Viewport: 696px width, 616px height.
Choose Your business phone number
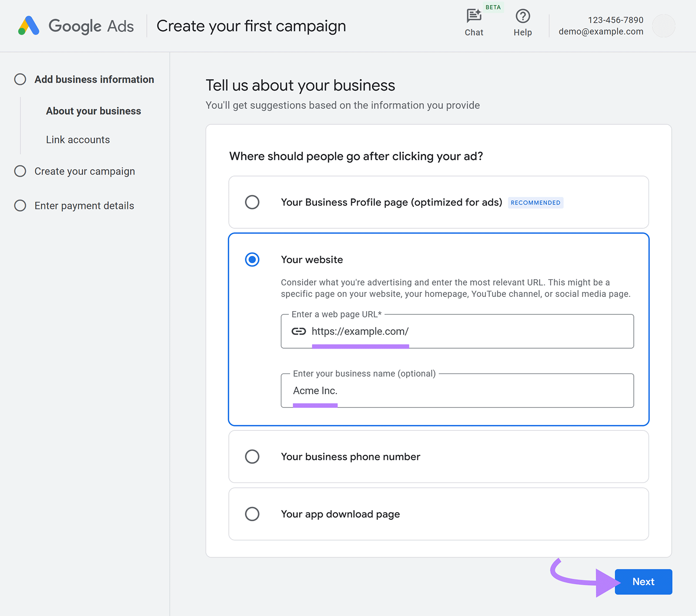[252, 457]
